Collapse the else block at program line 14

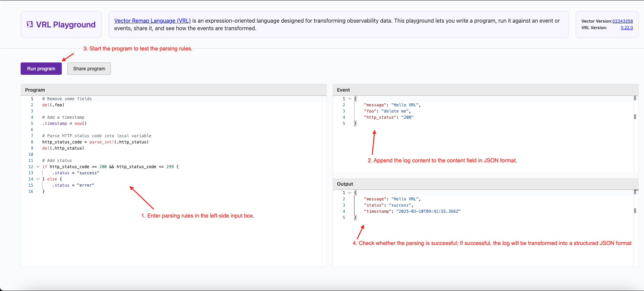38,179
